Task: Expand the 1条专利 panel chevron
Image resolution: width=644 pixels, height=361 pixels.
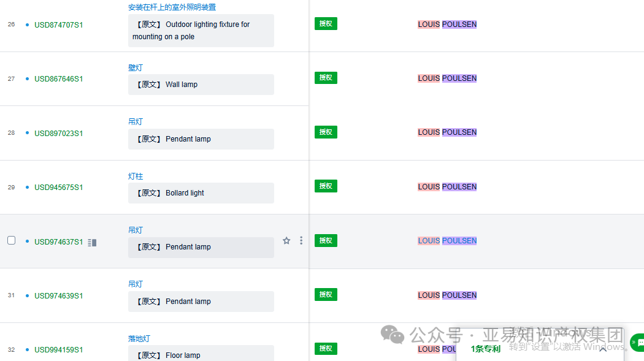Action: pos(603,349)
